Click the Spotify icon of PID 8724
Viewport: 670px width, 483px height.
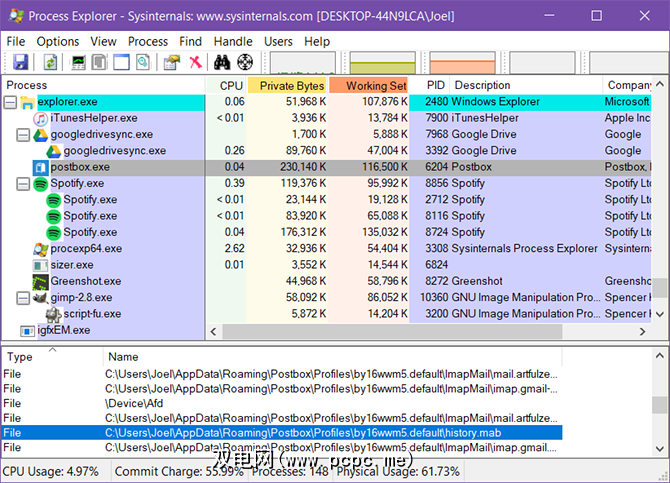pos(53,233)
